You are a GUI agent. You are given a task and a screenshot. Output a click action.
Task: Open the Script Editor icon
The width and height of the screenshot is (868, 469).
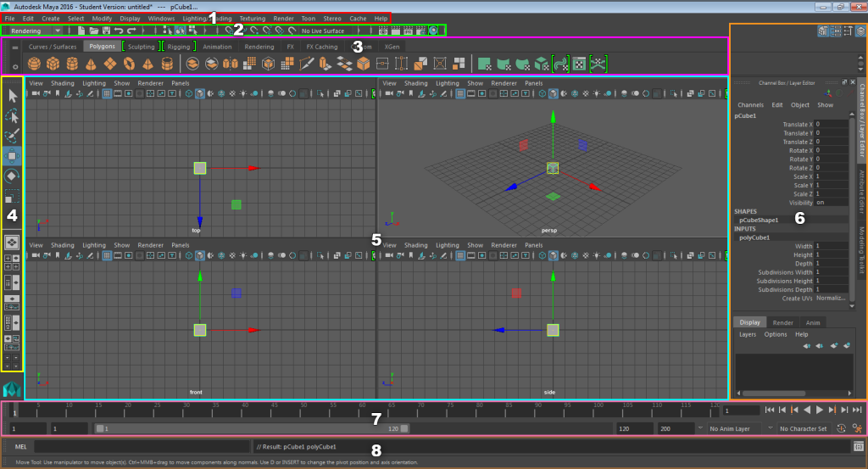[x=858, y=446]
